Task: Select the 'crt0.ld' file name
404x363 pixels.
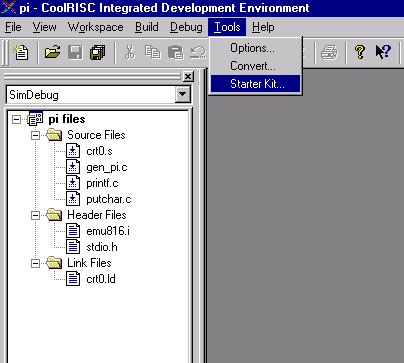Action: click(101, 279)
